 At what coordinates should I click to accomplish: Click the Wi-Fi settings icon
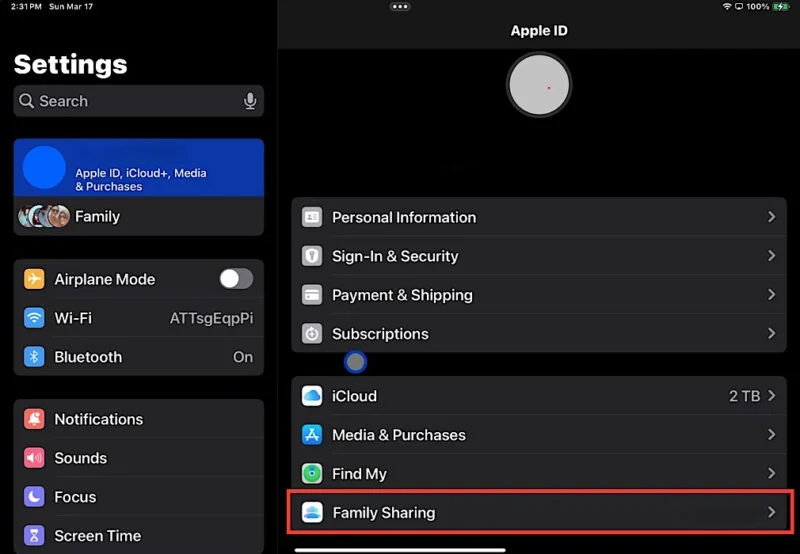coord(34,318)
